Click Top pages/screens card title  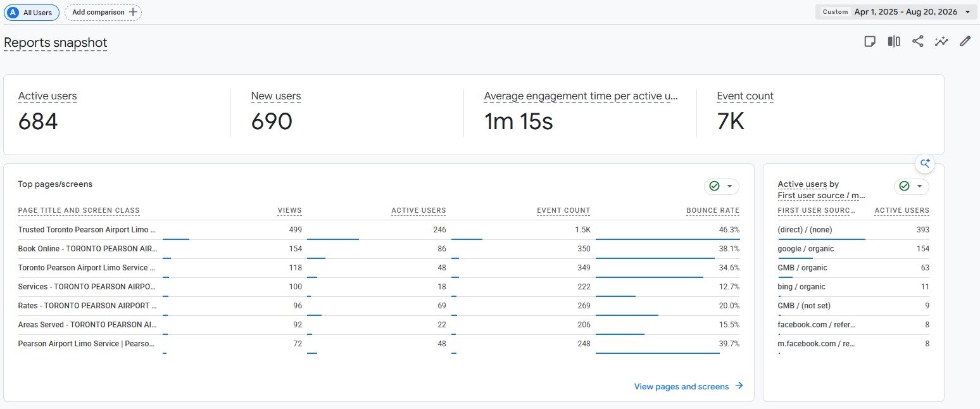point(55,184)
